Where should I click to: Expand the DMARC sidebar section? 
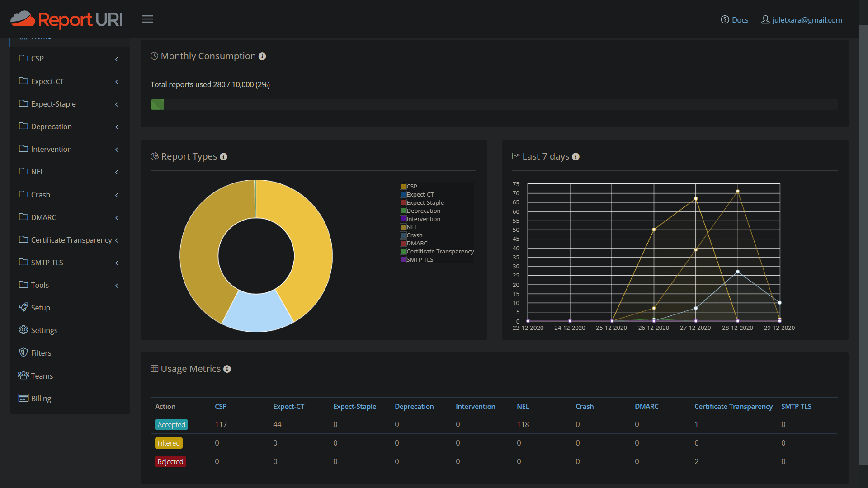point(44,217)
